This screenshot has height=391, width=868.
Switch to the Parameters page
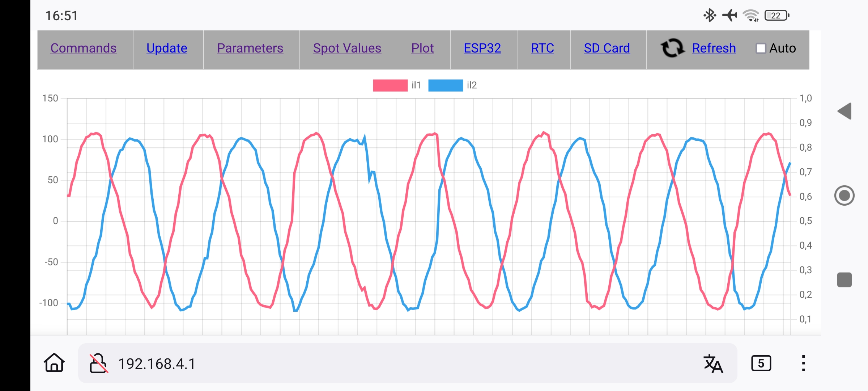(250, 48)
